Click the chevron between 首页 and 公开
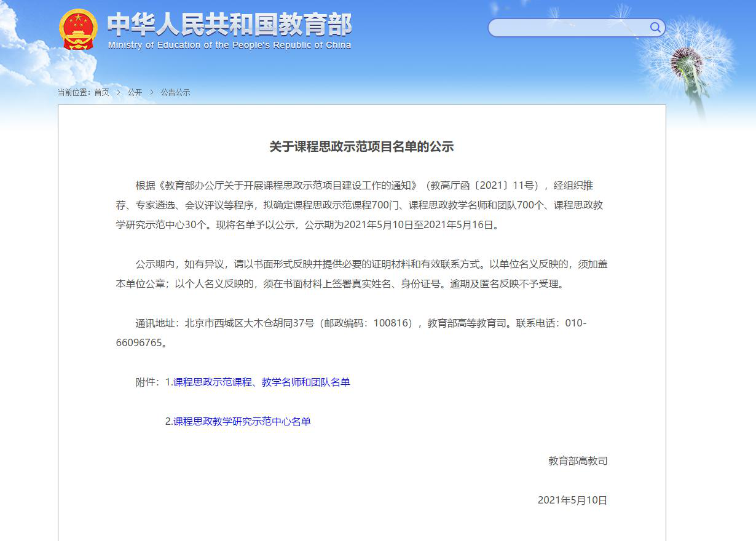Image resolution: width=756 pixels, height=541 pixels. (x=118, y=92)
